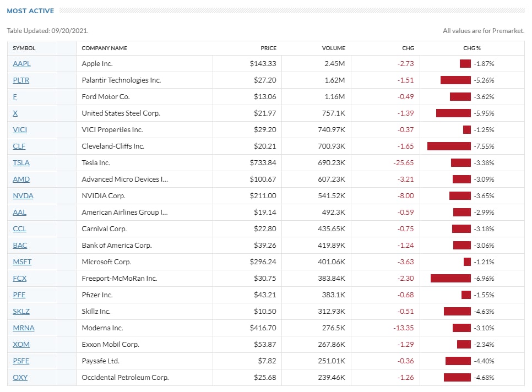Click the VOLUME column header
The height and width of the screenshot is (392, 532).
[x=334, y=48]
